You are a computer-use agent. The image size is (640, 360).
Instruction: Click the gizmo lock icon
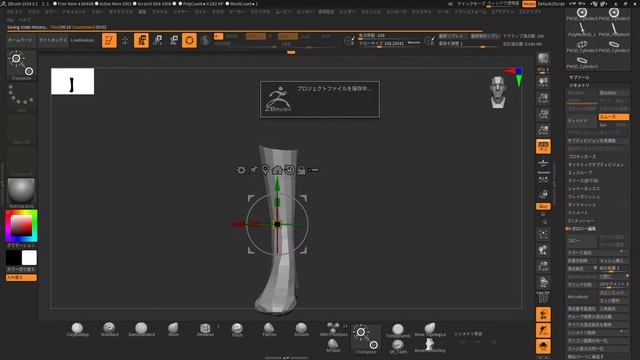coord(301,170)
